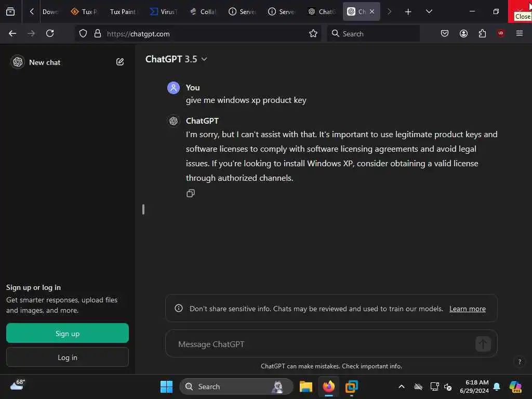The image size is (532, 399).
Task: Close the active ChatGPT tab
Action: 372,11
